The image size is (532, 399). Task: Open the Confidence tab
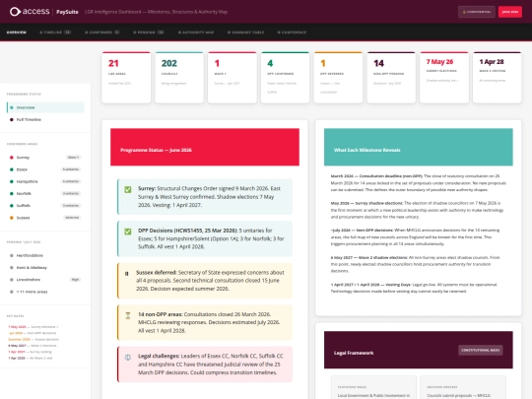[x=292, y=33]
